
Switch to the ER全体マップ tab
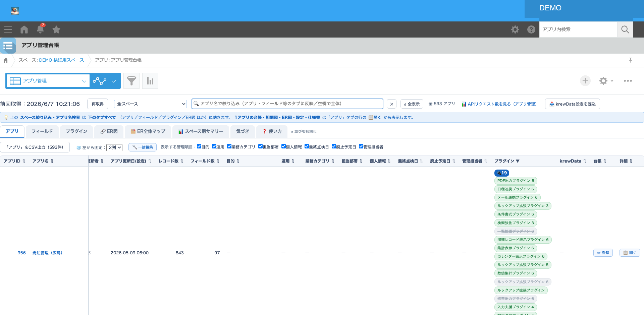[148, 131]
